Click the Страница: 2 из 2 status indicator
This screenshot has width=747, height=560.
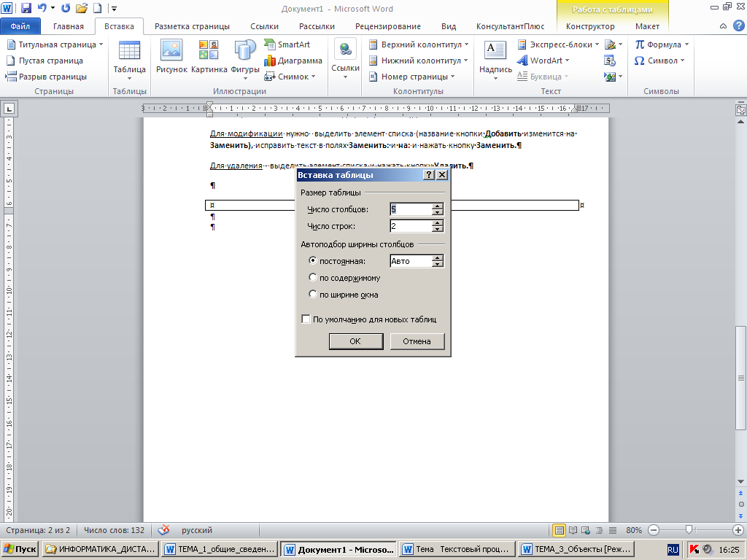38,530
